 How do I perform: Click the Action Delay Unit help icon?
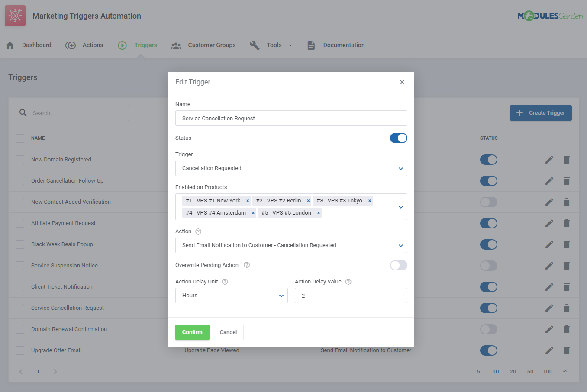(x=224, y=281)
